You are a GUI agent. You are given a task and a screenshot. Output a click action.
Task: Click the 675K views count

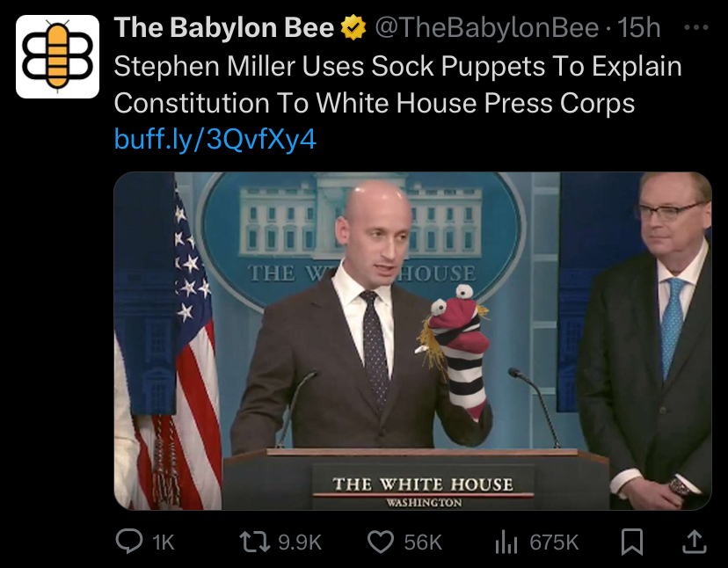click(x=555, y=543)
